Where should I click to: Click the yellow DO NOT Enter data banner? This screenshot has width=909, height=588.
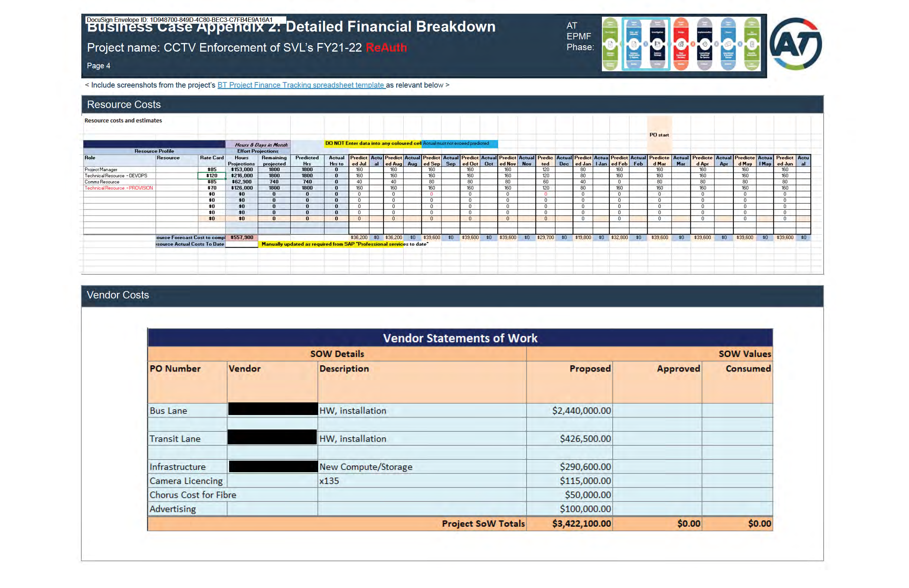tap(373, 144)
